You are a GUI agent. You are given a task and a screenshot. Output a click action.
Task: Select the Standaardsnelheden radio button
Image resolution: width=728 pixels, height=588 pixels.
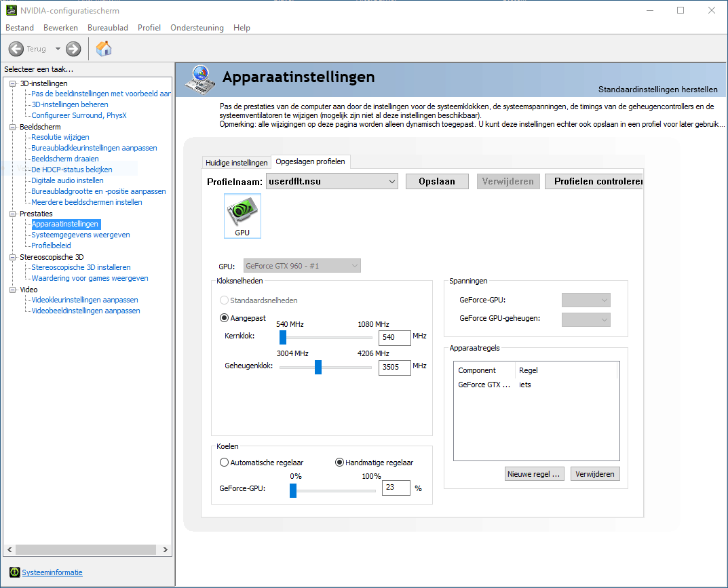click(225, 300)
